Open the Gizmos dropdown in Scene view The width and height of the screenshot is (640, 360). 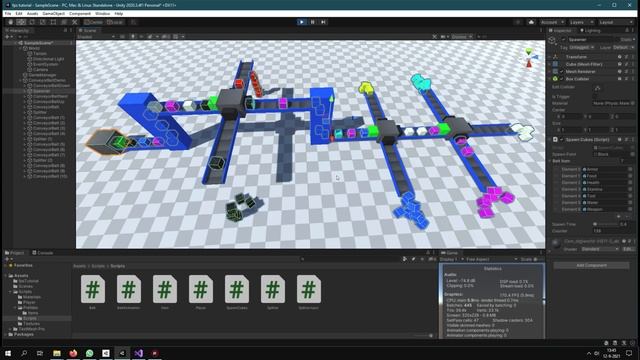tap(461, 37)
